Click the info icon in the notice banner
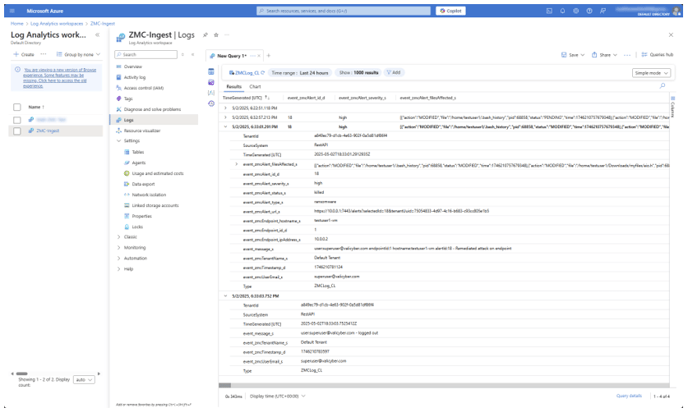688x417 pixels. [18, 69]
